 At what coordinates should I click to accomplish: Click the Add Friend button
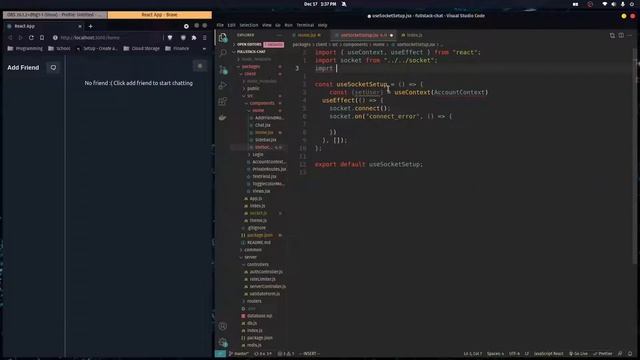tap(23, 67)
